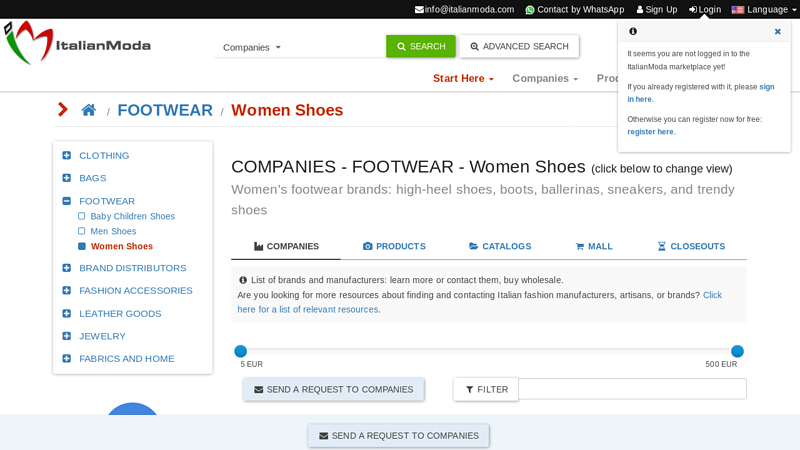Click SEND A REQUEST TO COMPANIES above filter
This screenshot has width=800, height=450.
pos(334,389)
